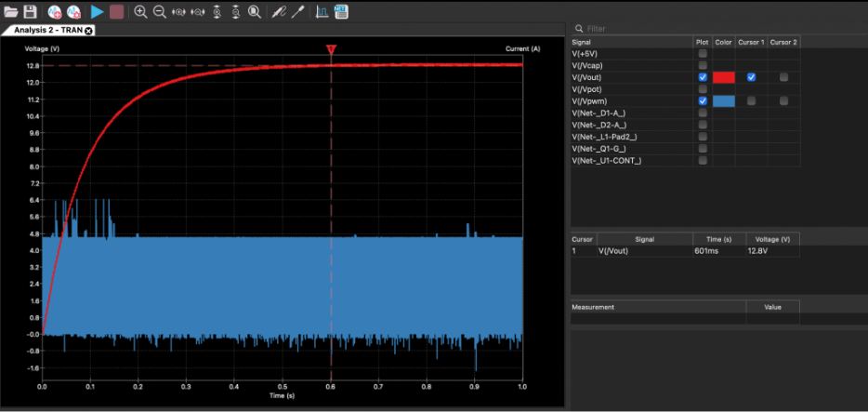Screen dimensions: 868x412
Task: Select the V(+5V) signal row
Action: [x=685, y=54]
